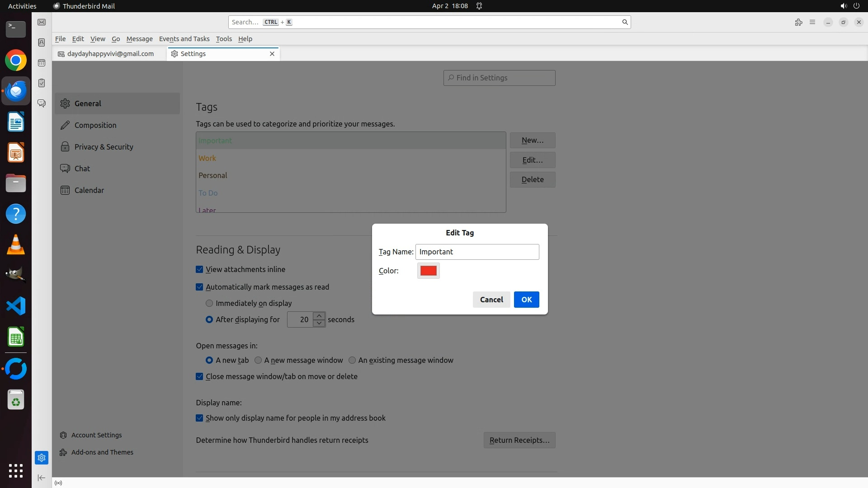Select A new message window option

pos(258,360)
